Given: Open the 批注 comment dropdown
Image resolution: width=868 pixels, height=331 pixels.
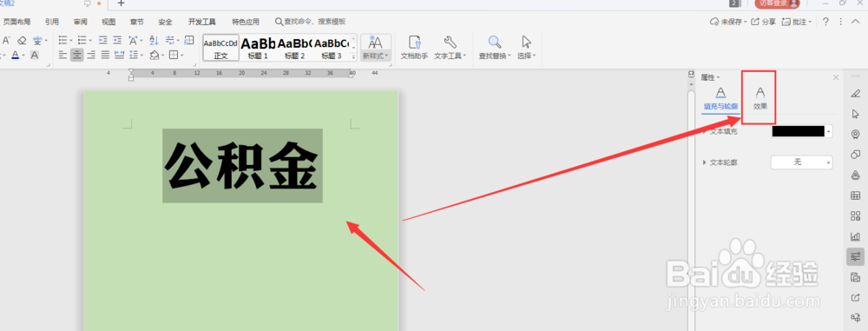Looking at the screenshot, I should click(797, 22).
